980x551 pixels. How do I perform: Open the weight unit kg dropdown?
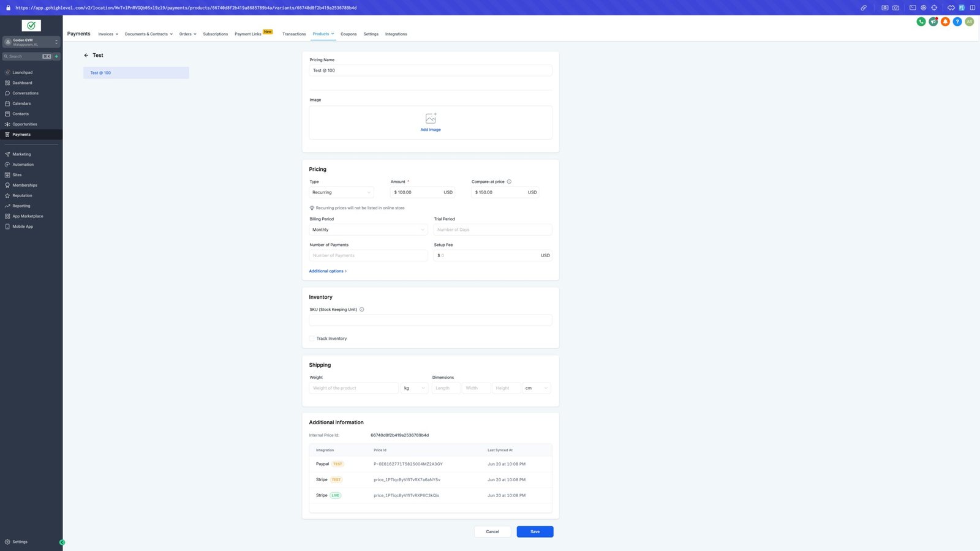click(x=414, y=388)
